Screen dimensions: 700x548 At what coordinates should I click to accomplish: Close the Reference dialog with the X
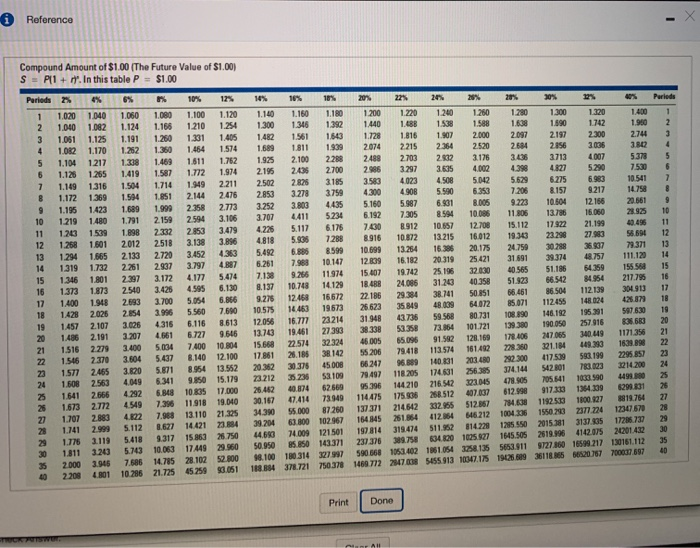[x=690, y=16]
